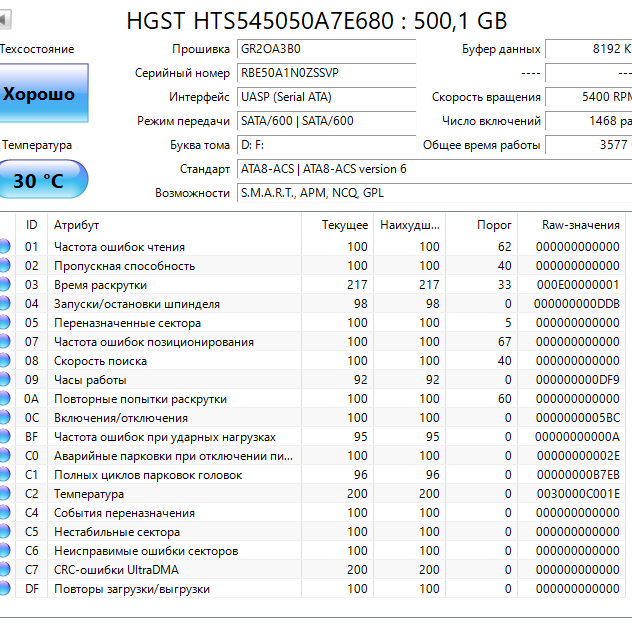Select the Неисправимые ошибки секторов row
Screen dimensions: 632x625
click(x=312, y=550)
